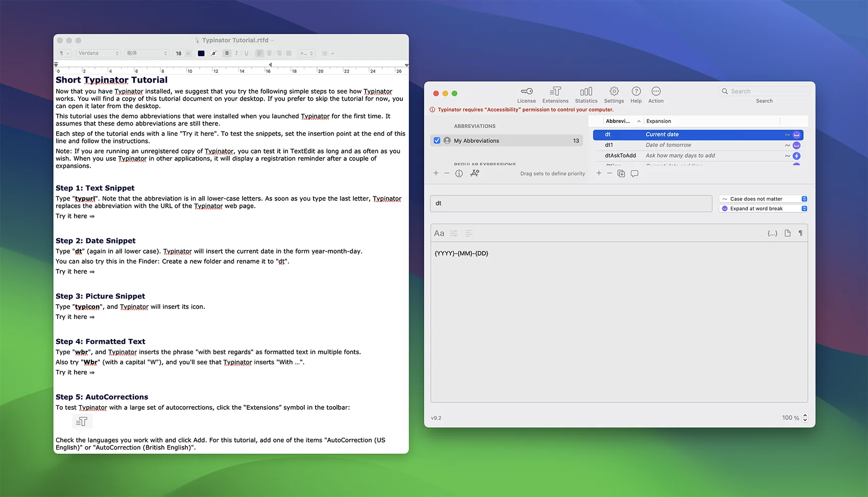Open the Verdana font family dropdown
Image resolution: width=868 pixels, height=497 pixels.
(99, 53)
